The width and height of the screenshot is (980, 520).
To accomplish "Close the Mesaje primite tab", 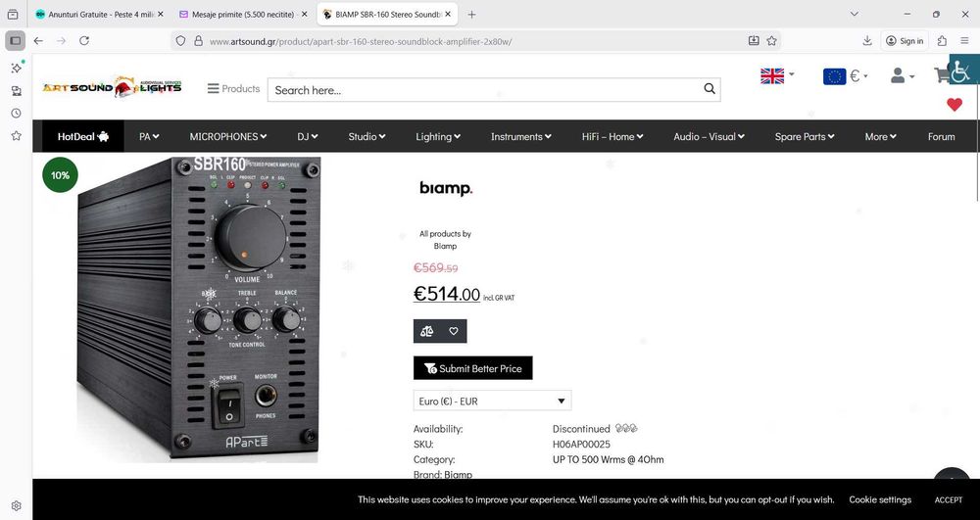I will coord(305,15).
